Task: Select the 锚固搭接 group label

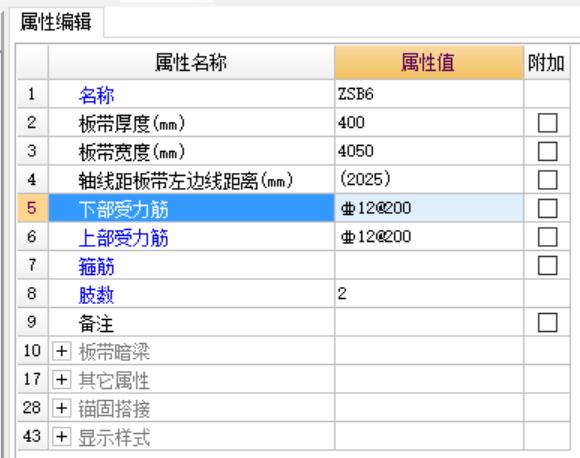Action: point(114,408)
